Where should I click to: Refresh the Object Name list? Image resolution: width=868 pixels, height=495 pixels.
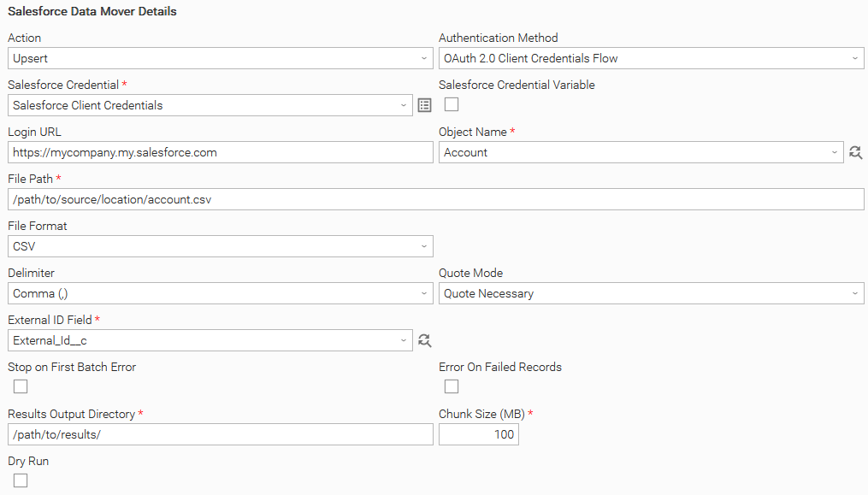pyautogui.click(x=855, y=152)
